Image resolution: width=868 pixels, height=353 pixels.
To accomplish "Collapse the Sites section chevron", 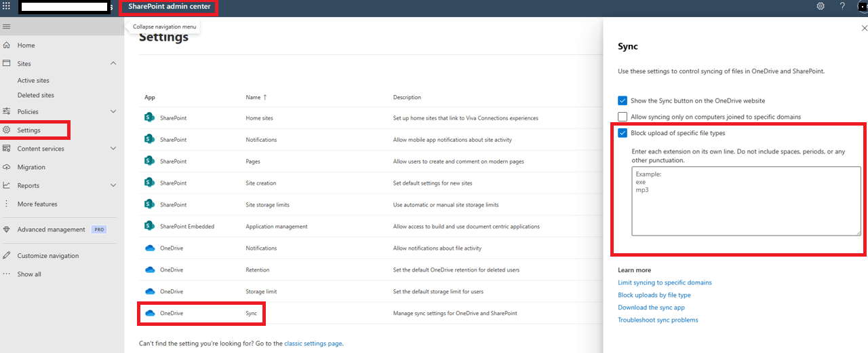I will (x=113, y=63).
